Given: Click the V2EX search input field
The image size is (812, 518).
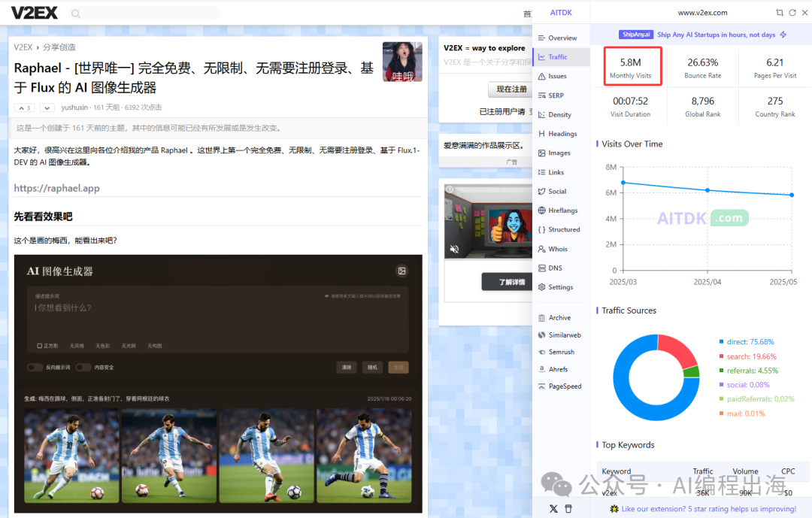Looking at the screenshot, I should click(x=150, y=14).
